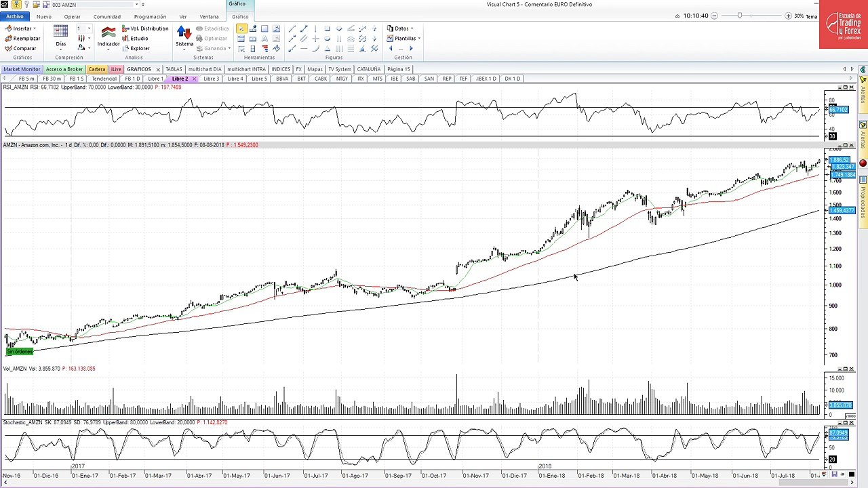Screen dimensions: 868x488
Task: Click the Reemplazar chart button
Action: click(22, 39)
